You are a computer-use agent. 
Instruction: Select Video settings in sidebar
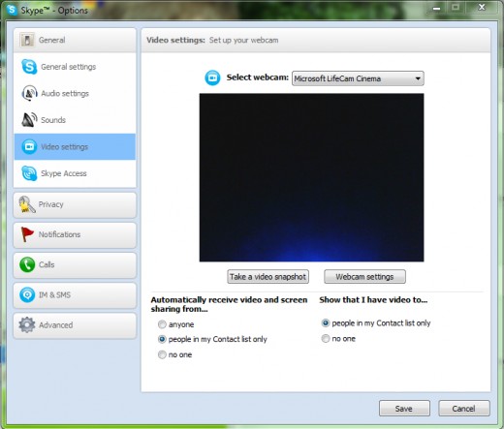pos(75,146)
